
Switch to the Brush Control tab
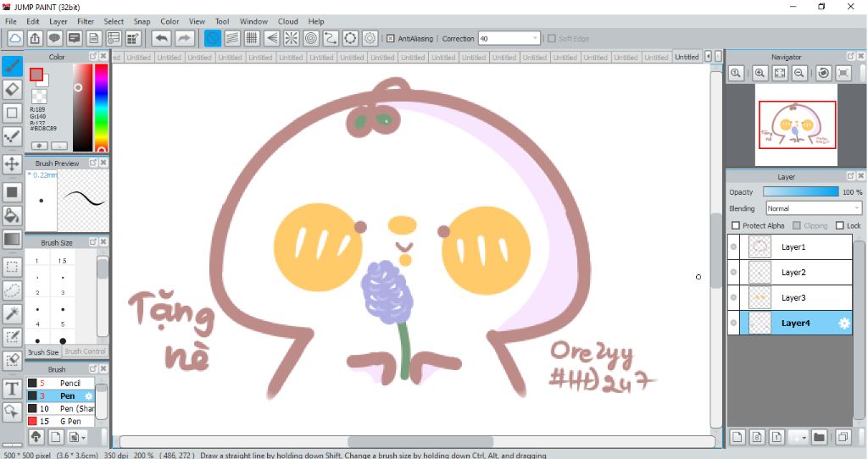point(85,351)
